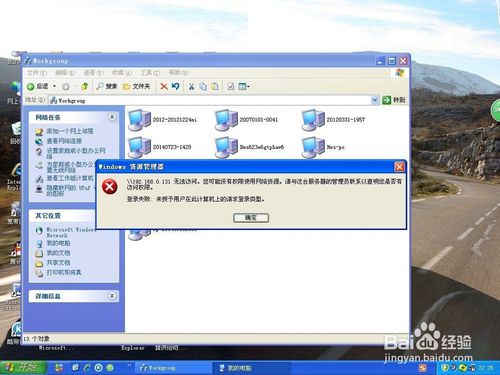The width and height of the screenshot is (500, 375).
Task: Click View network connections (查看网络连接) link
Action: point(64,141)
